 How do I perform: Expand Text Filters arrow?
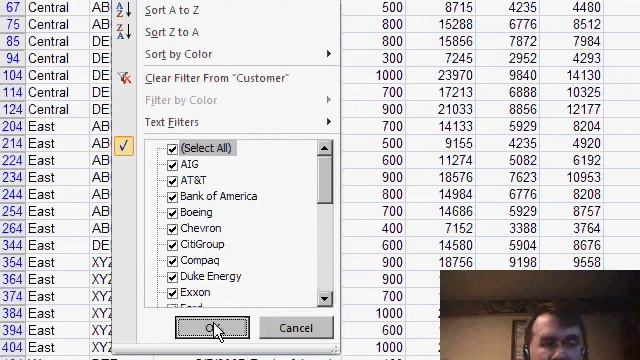[x=329, y=122]
